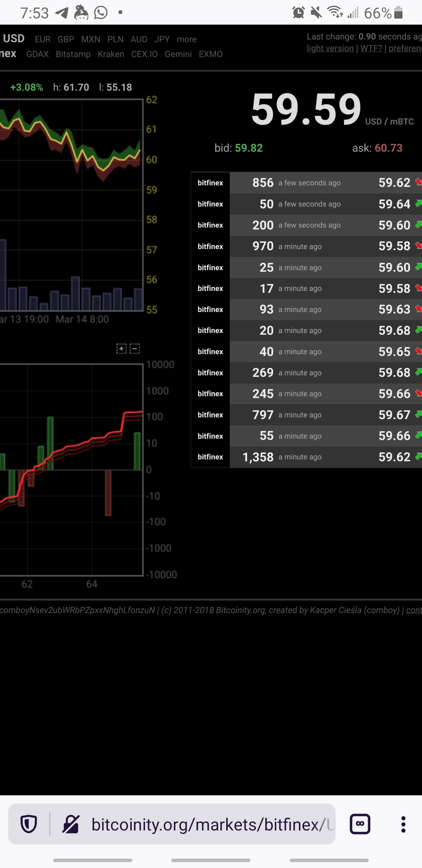Tap the low value 55.18
Image resolution: width=422 pixels, height=868 pixels.
119,88
